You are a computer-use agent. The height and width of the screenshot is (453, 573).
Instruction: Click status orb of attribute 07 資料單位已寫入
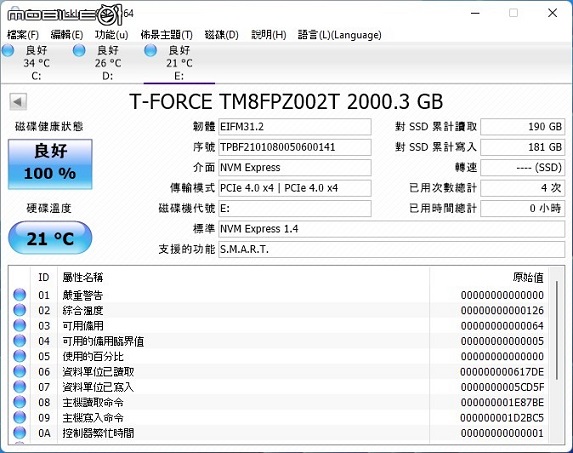20,387
